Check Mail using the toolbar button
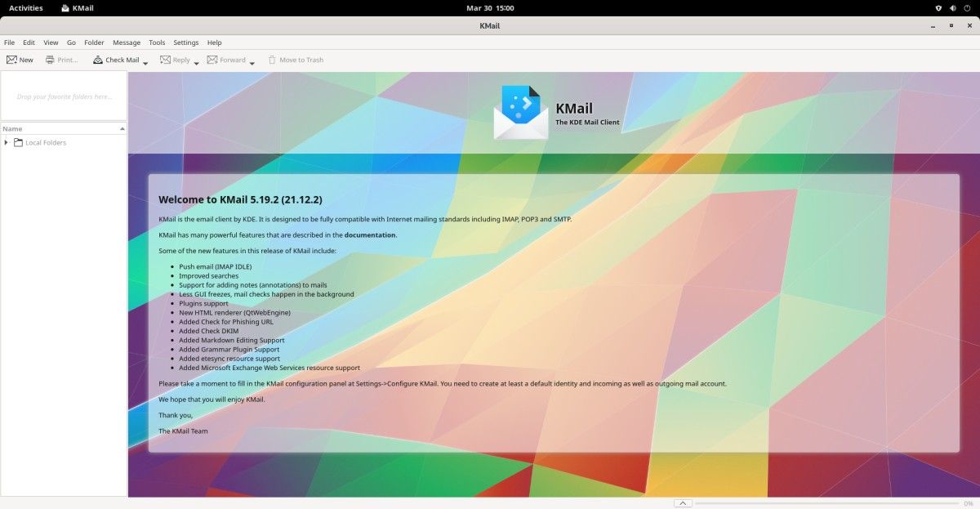 click(116, 60)
